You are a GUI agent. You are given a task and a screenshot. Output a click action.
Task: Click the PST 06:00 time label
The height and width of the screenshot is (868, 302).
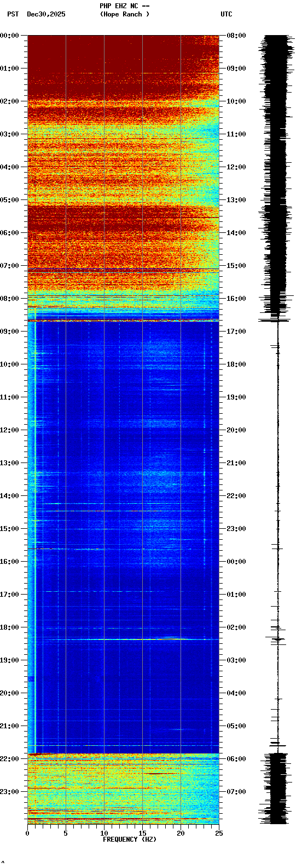point(10,233)
